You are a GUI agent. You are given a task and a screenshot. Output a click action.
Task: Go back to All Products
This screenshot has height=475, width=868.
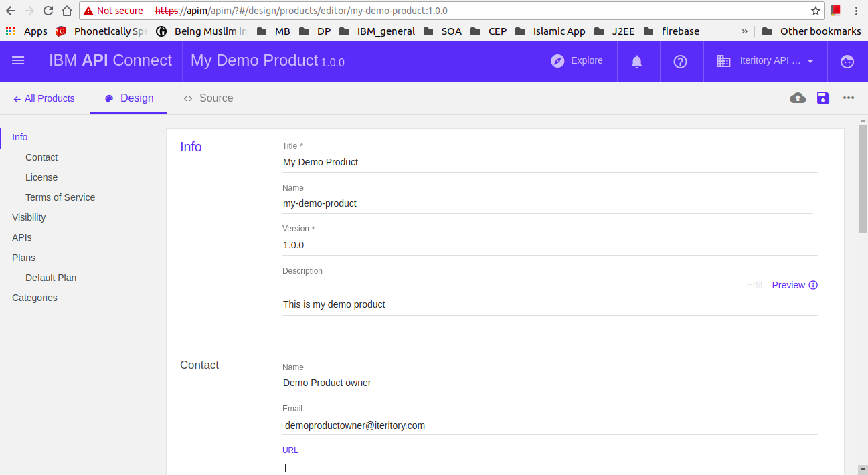[44, 98]
